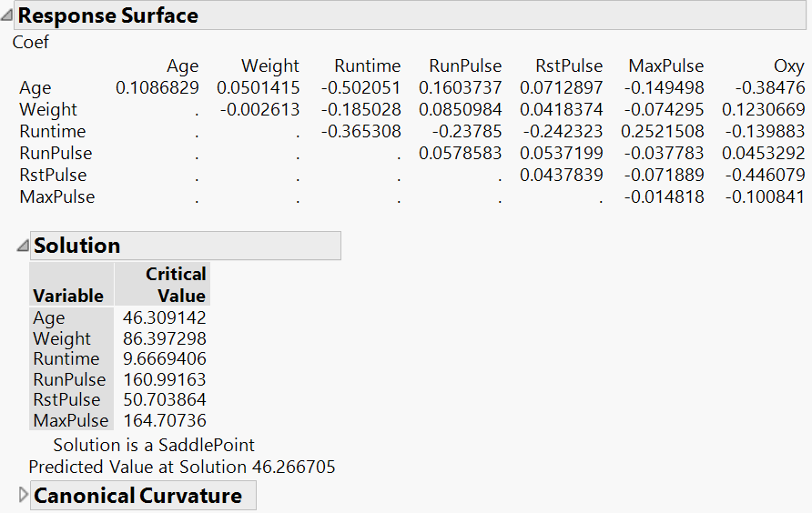Click the Oxy column heading
This screenshot has width=812, height=513.
788,65
